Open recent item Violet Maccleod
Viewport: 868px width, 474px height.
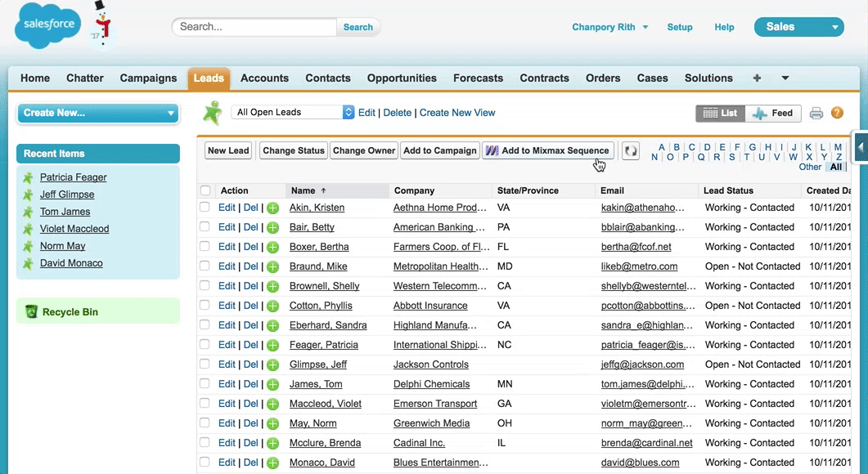click(74, 229)
